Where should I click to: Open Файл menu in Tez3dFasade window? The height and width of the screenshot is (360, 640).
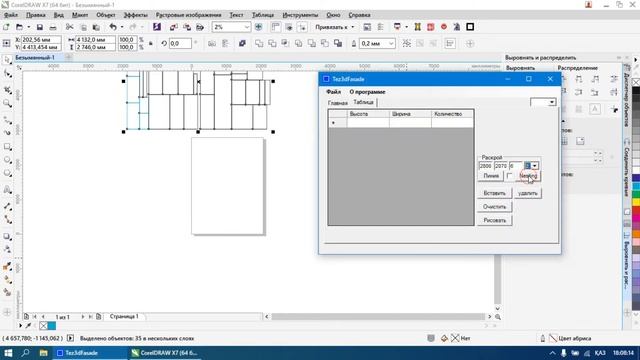tap(333, 92)
